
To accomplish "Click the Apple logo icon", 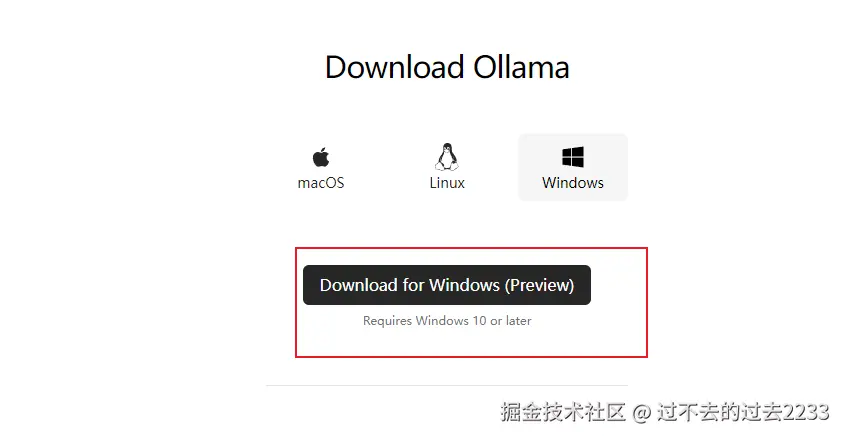I will (x=321, y=157).
